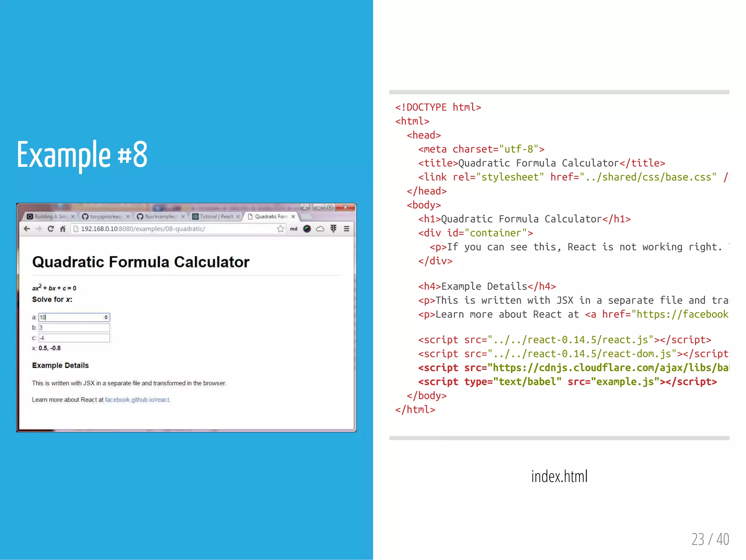Bookmark page with the star icon
This screenshot has height=560, width=746.
coord(280,229)
